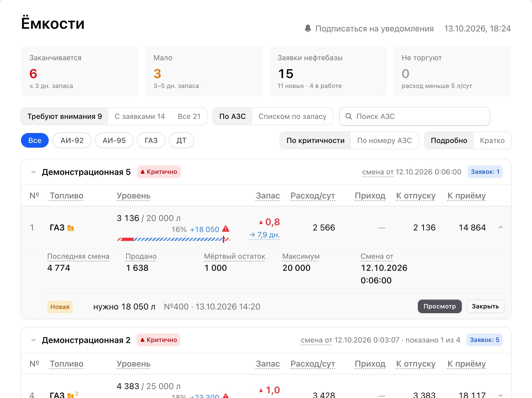
Task: Click red triangle next to 0,8 reserve
Action: pyautogui.click(x=261, y=222)
